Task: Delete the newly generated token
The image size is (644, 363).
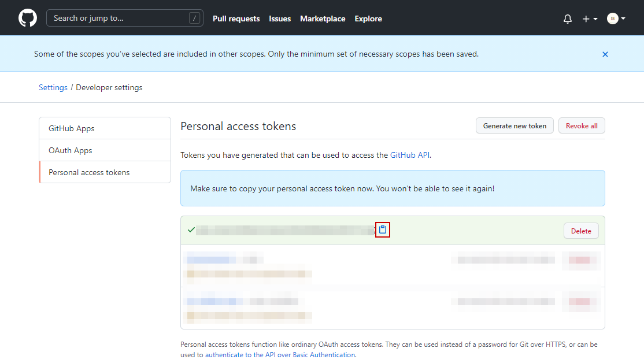Action: [x=581, y=231]
